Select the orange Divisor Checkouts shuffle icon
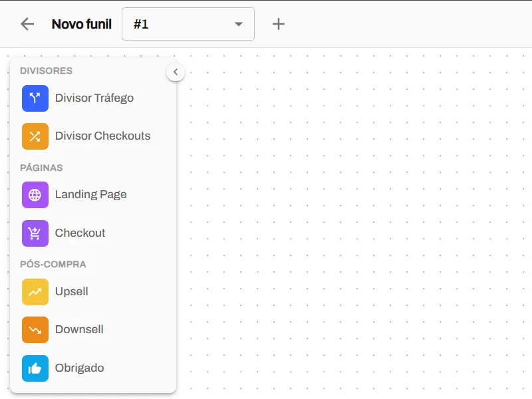 click(x=35, y=136)
